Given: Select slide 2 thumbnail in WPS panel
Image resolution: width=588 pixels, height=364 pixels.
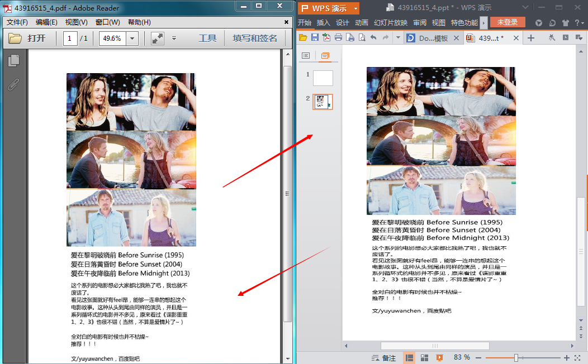Looking at the screenshot, I should [x=323, y=102].
